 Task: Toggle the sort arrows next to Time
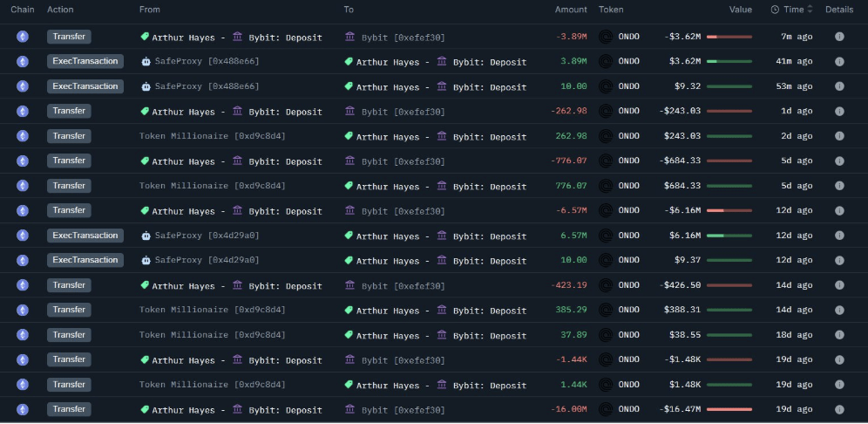pos(810,10)
